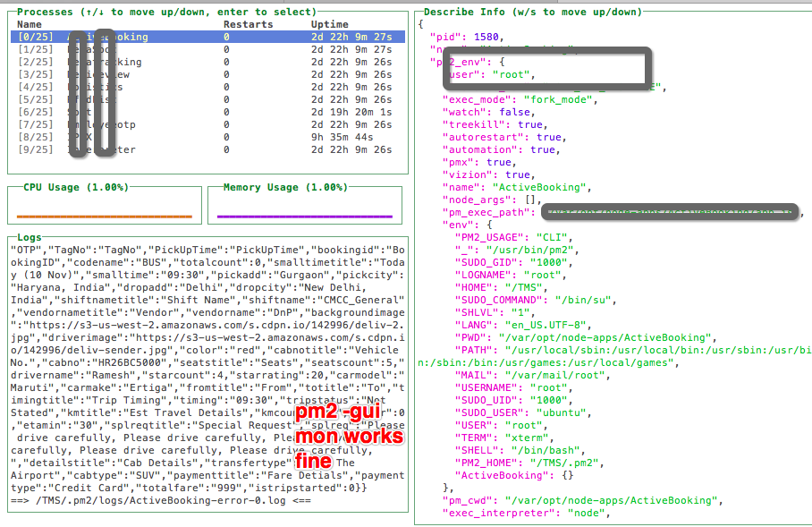This screenshot has width=812, height=527.
Task: Select the process row labeled [1/25]
Action: (x=207, y=49)
